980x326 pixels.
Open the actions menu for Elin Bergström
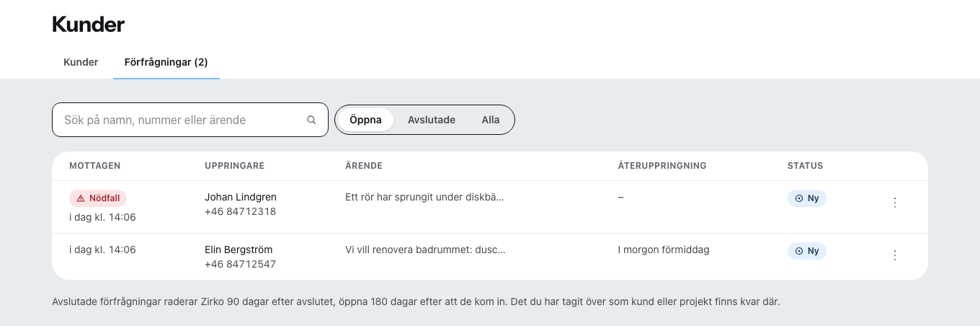coord(895,255)
